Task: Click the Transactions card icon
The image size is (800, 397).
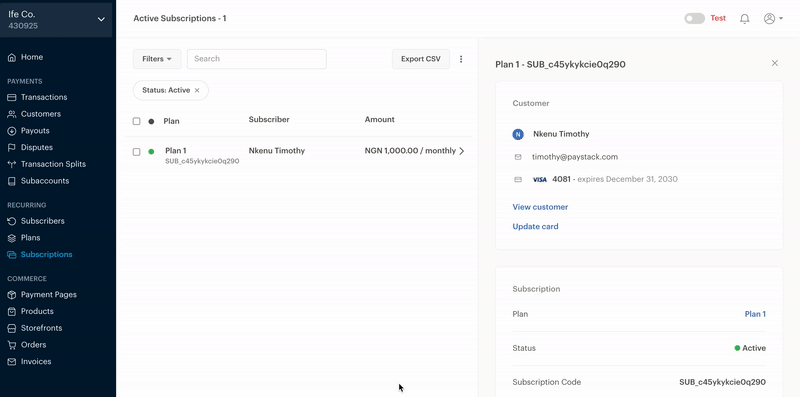Action: pyautogui.click(x=12, y=97)
